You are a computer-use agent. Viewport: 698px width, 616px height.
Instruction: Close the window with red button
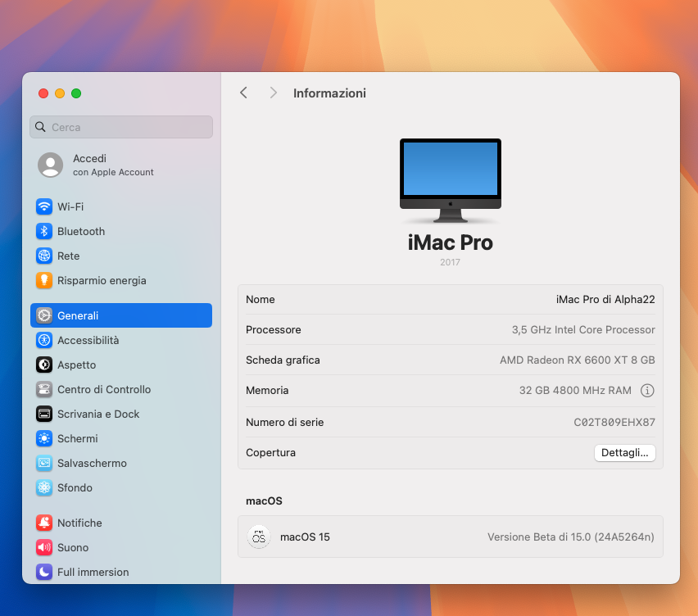pyautogui.click(x=43, y=93)
